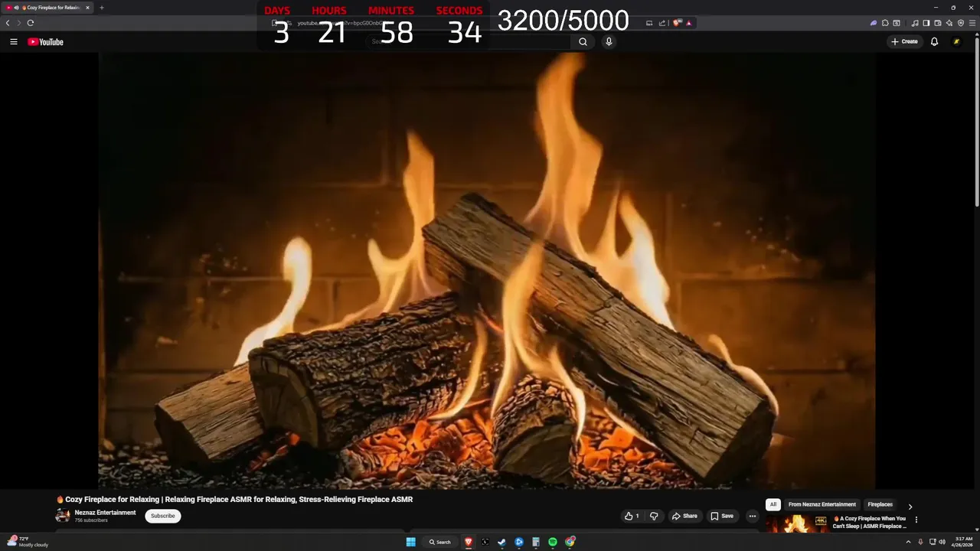
Task: Share the video
Action: pos(684,516)
